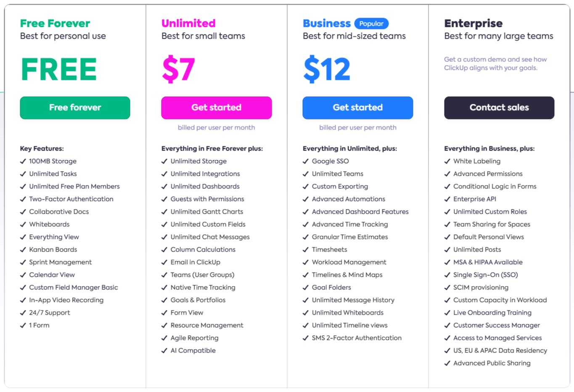Screen dimensions: 574x392
Task: Click the checkmark beside Advanced Public Sharing
Action: 447,363
